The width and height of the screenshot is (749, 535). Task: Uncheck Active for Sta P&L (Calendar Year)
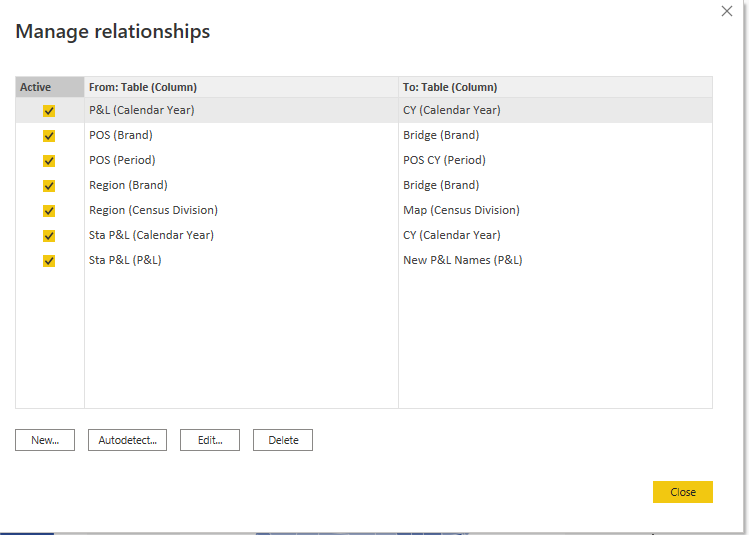click(49, 235)
